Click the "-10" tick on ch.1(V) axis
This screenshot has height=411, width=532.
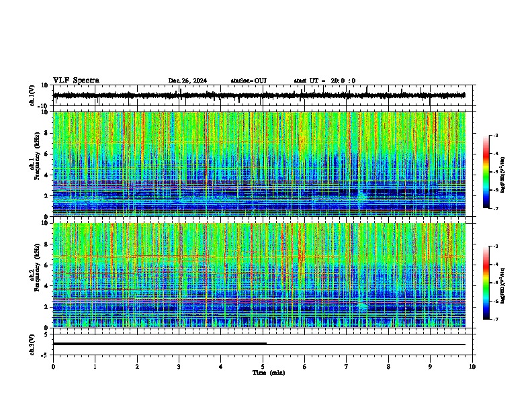coord(44,105)
